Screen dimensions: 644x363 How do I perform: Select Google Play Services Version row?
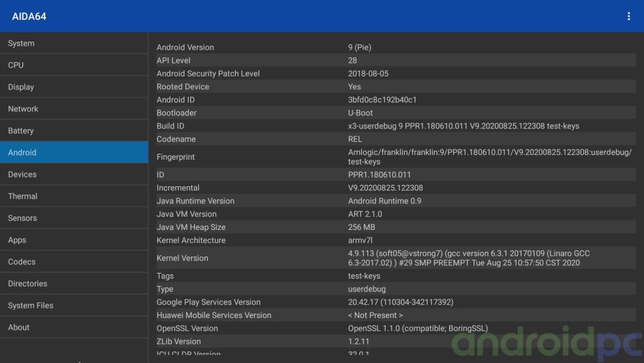[x=396, y=302]
